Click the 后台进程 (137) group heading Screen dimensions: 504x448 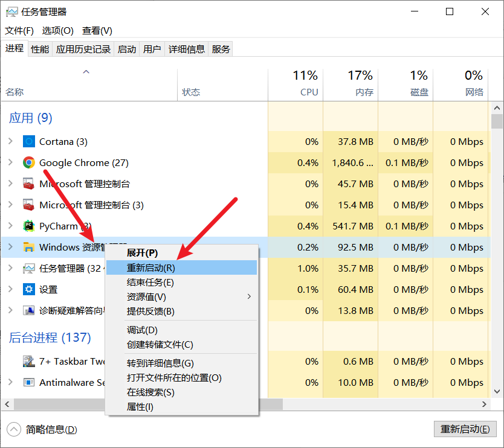(x=50, y=338)
